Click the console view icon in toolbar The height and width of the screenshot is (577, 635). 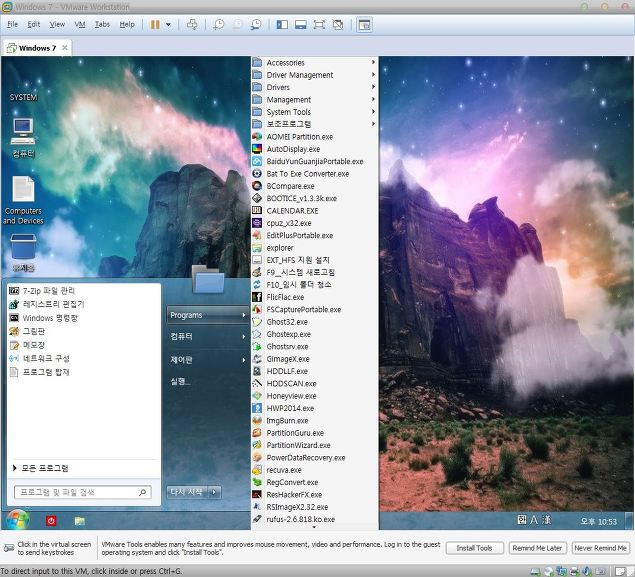[364, 25]
